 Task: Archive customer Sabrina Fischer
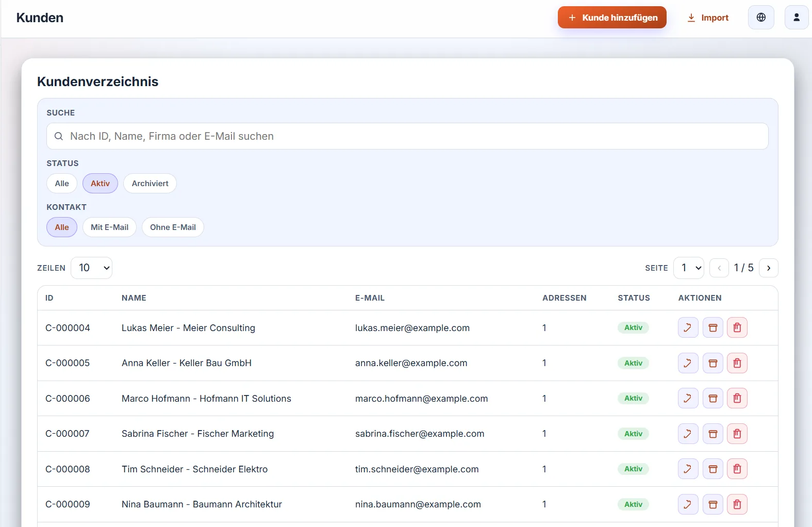pos(713,434)
